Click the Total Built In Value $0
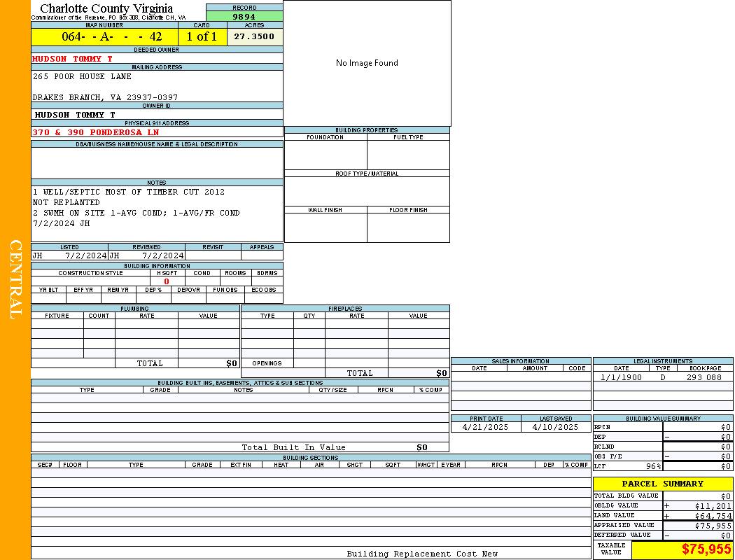The width and height of the screenshot is (735, 560). (x=421, y=447)
